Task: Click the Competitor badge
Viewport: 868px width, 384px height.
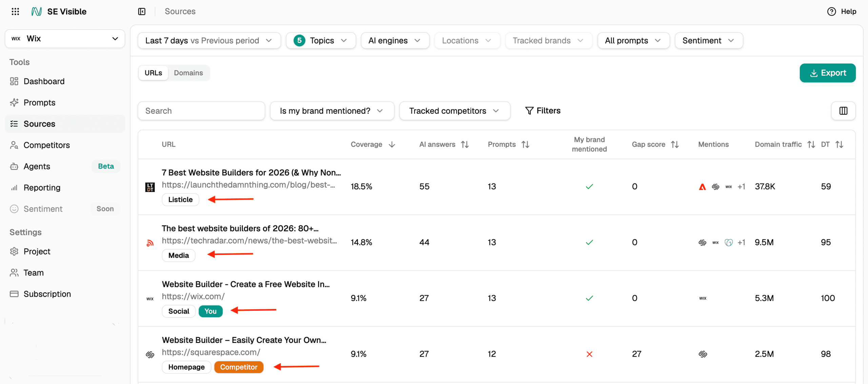Action: click(239, 367)
